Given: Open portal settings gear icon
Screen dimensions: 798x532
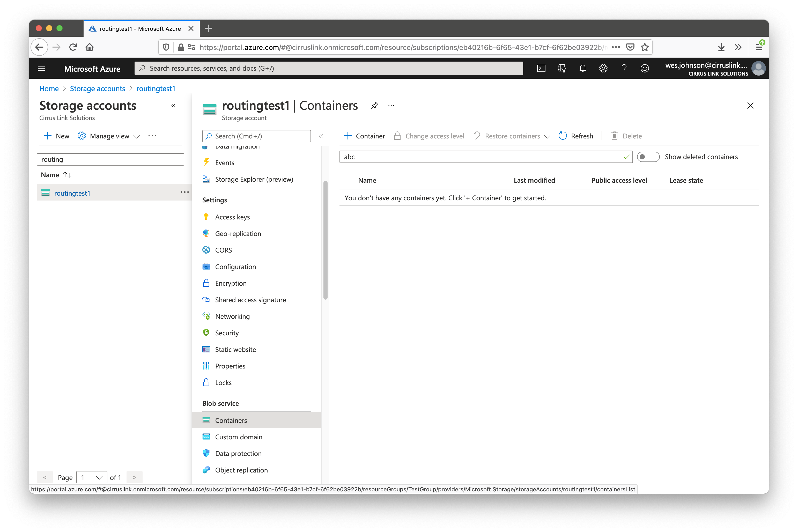Looking at the screenshot, I should [603, 69].
